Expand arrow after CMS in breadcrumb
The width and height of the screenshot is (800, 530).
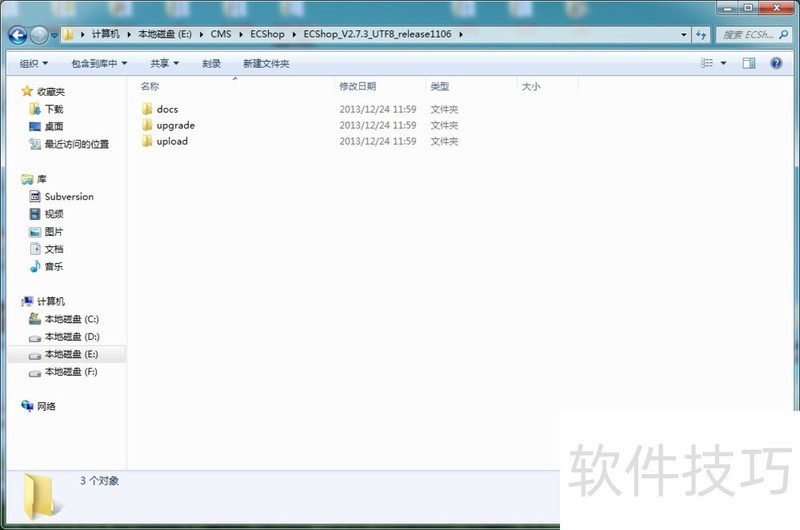coord(241,34)
